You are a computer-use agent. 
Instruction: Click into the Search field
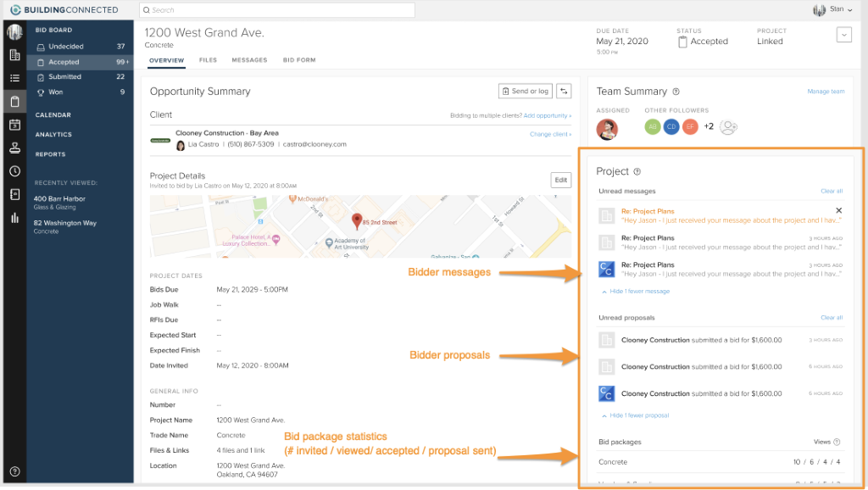tap(277, 10)
